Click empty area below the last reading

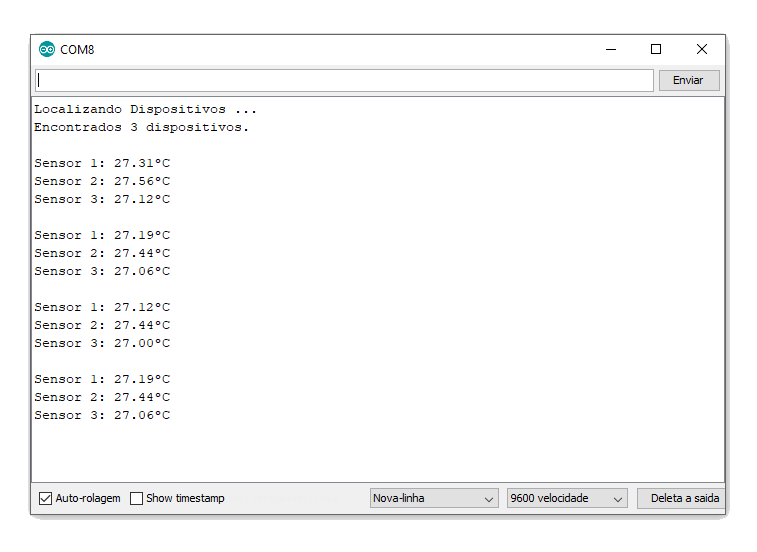click(x=377, y=452)
